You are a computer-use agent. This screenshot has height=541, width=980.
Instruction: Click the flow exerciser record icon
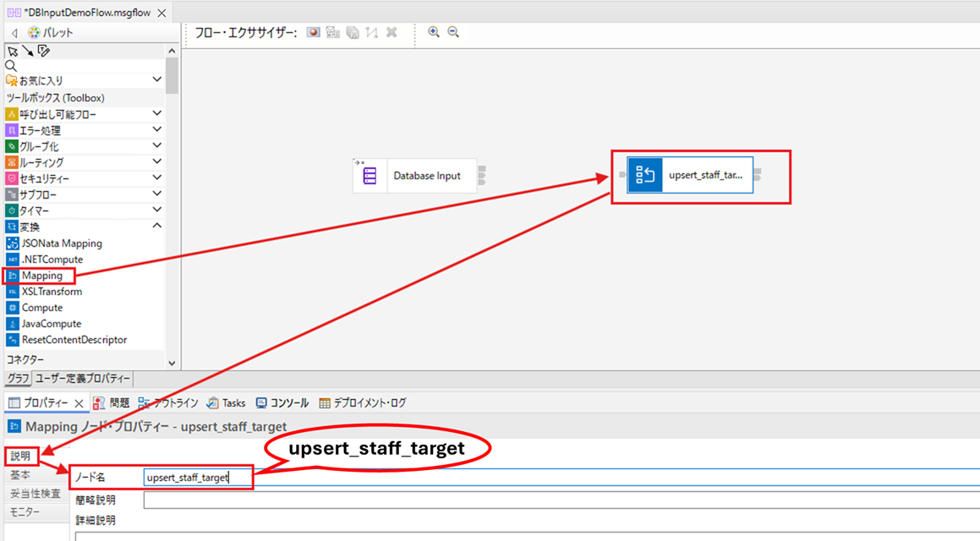[313, 32]
